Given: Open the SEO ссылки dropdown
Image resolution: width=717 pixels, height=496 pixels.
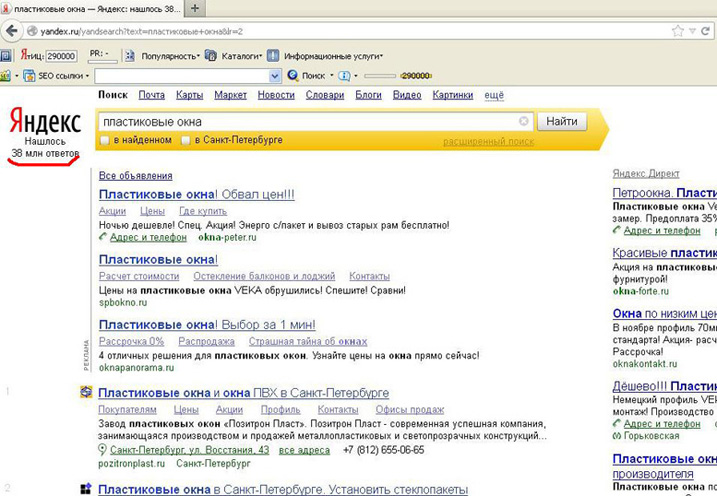Looking at the screenshot, I should tap(87, 76).
